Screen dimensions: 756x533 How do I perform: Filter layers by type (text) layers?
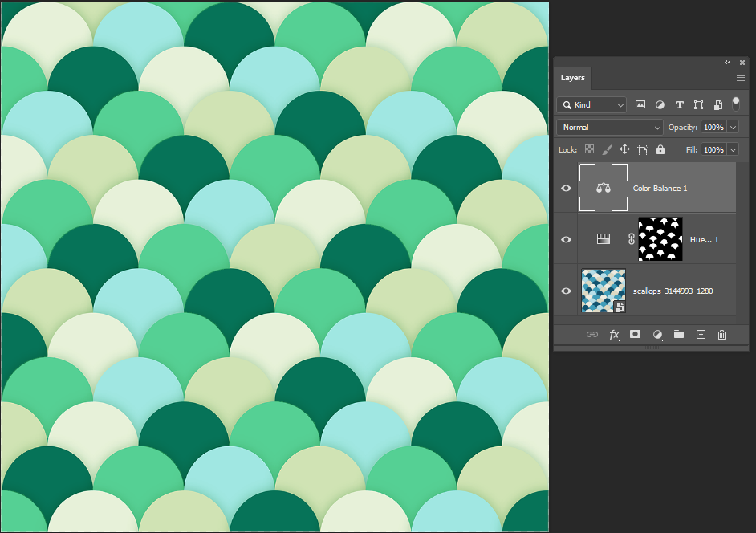click(x=679, y=104)
